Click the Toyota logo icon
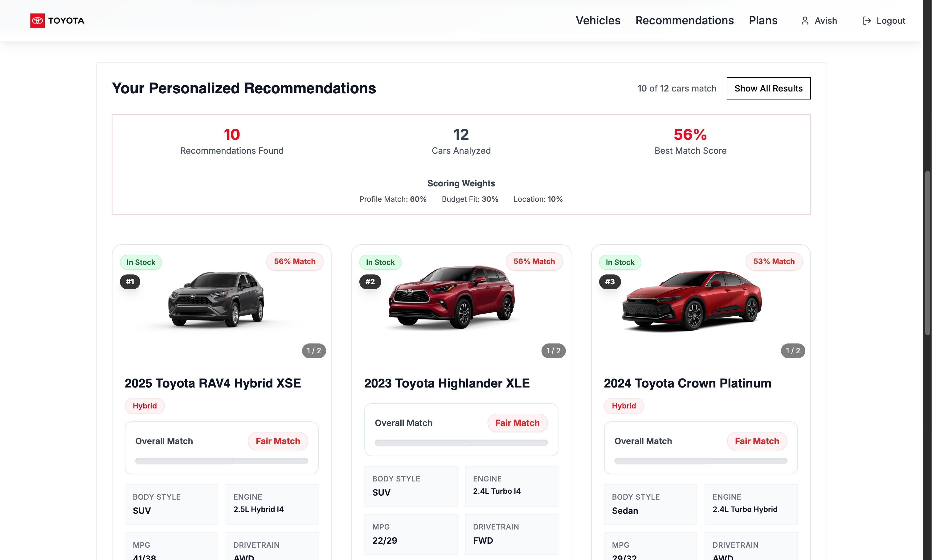932x560 pixels. pyautogui.click(x=37, y=20)
